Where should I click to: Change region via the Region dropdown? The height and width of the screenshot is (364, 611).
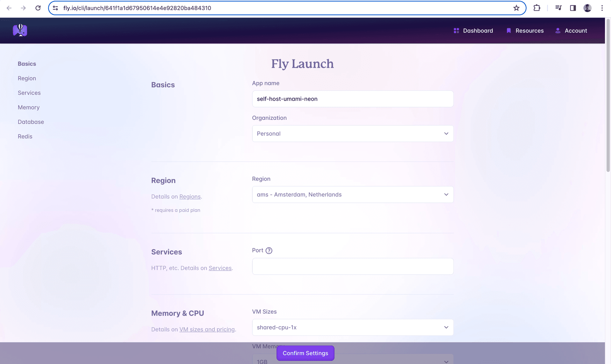353,194
